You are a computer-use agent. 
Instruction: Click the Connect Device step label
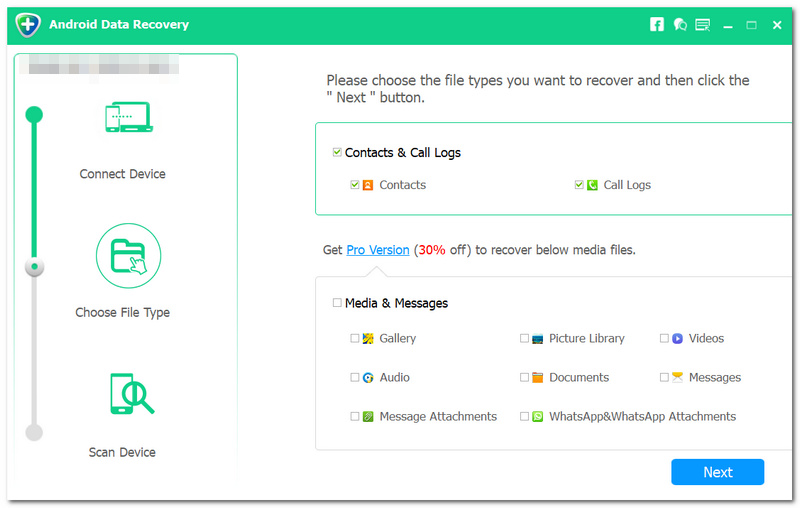pyautogui.click(x=122, y=174)
